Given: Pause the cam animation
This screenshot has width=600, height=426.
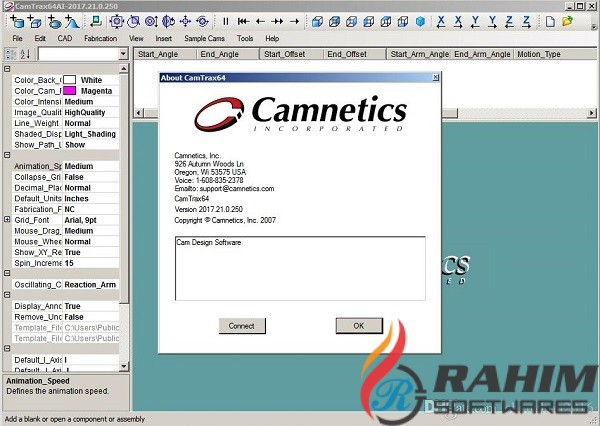Looking at the screenshot, I should 226,21.
